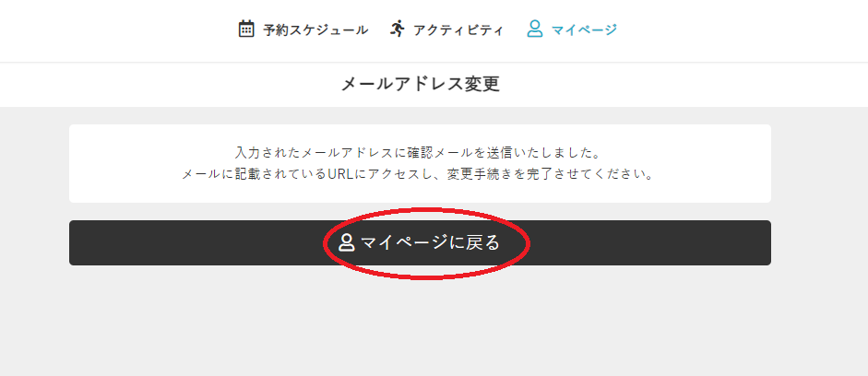The width and height of the screenshot is (868, 376).
Task: Click the message line about 確認メールを送信
Action: coord(418,151)
